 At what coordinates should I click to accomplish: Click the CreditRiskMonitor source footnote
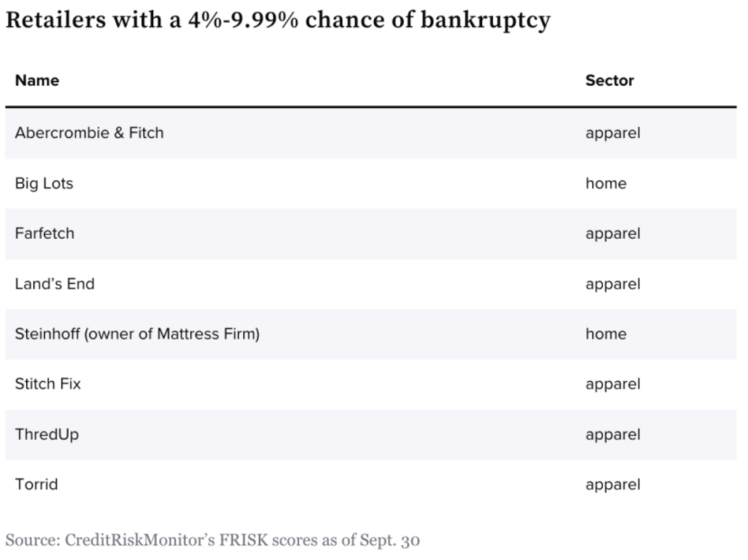213,540
